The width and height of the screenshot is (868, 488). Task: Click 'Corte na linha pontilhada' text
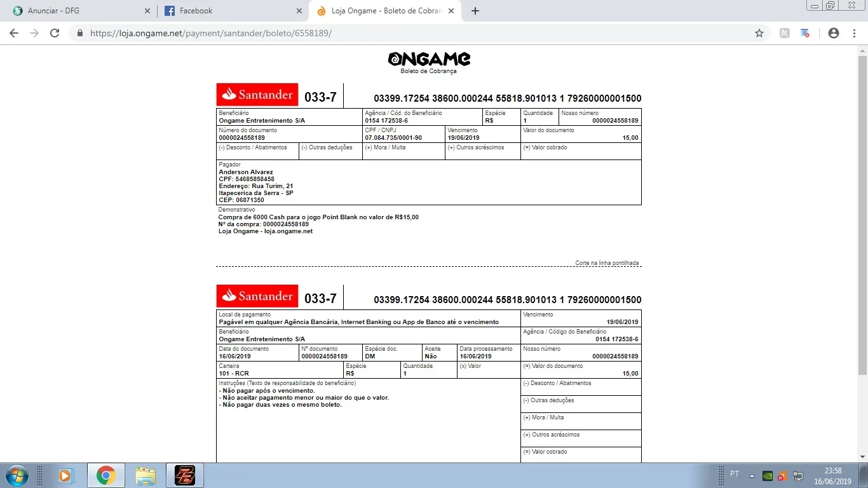[607, 263]
